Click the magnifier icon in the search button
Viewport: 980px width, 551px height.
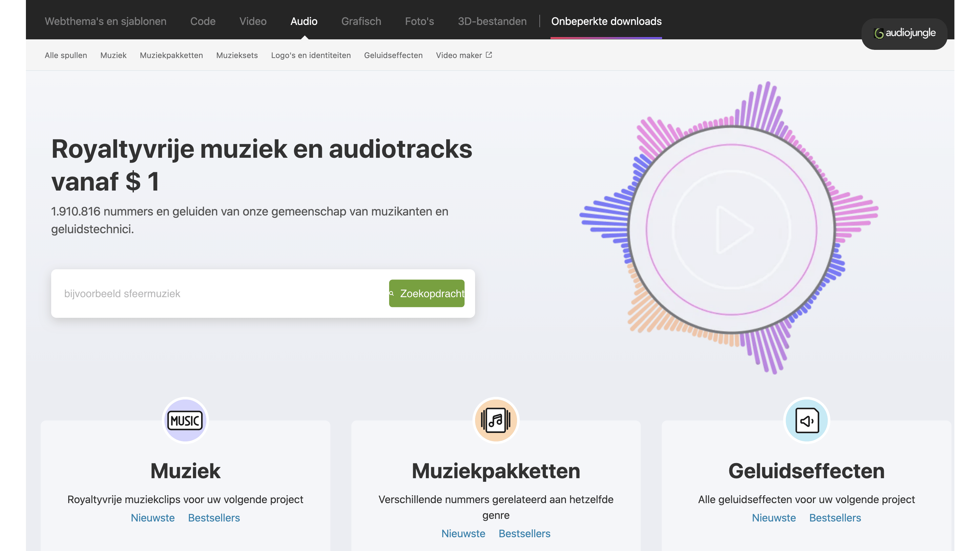391,293
